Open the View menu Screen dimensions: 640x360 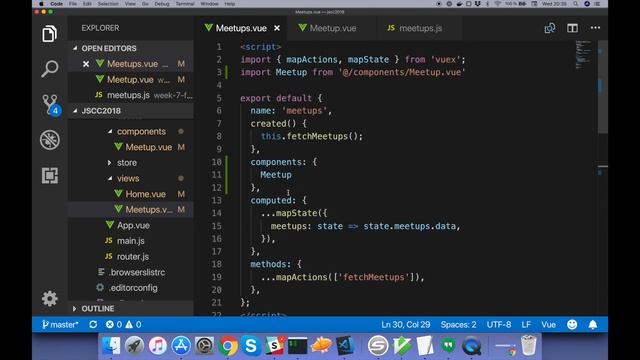coord(130,4)
